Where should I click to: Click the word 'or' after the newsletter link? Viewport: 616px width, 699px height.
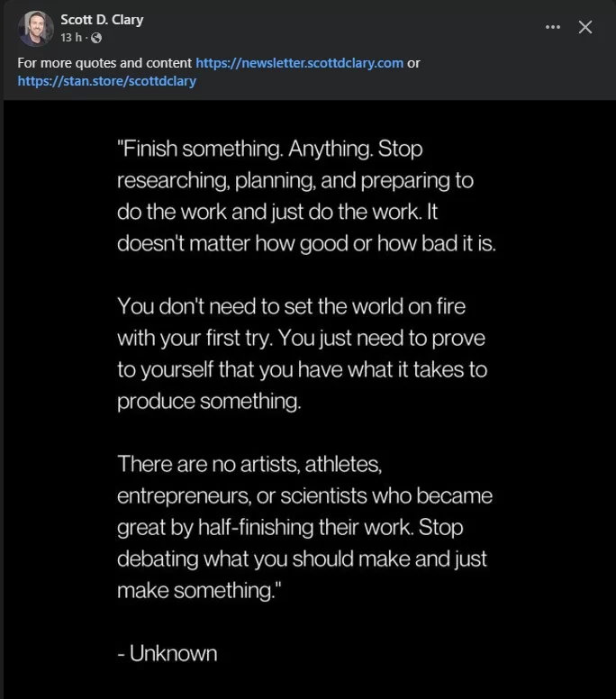tap(413, 63)
